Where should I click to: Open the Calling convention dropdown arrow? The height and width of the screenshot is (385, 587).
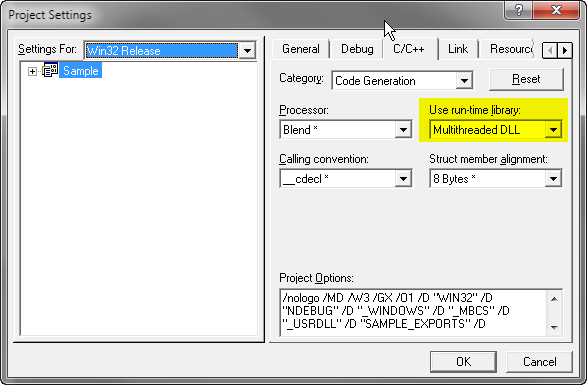coord(403,179)
